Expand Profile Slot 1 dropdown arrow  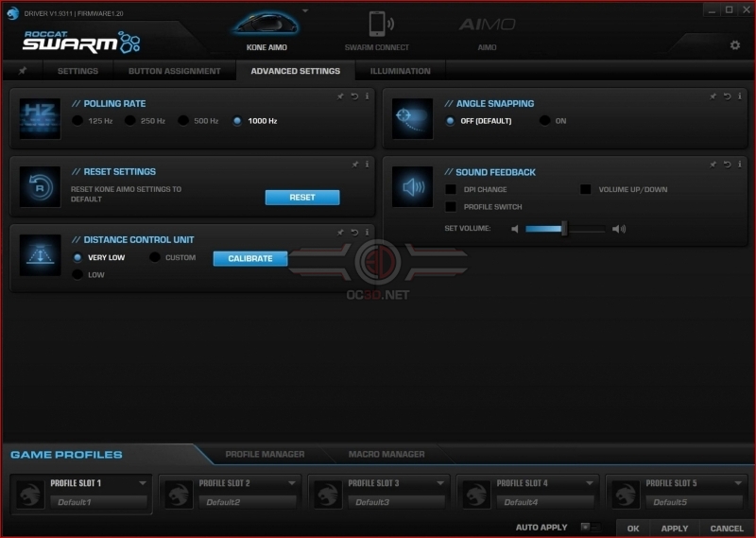click(x=143, y=483)
